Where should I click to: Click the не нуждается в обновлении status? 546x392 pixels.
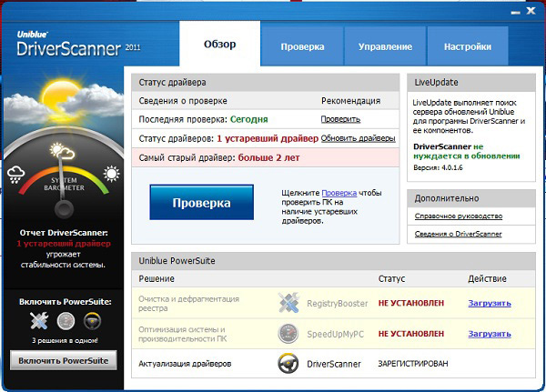(467, 152)
